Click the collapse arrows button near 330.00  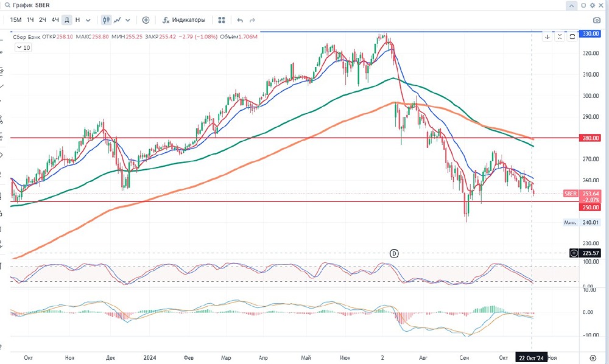(x=560, y=37)
